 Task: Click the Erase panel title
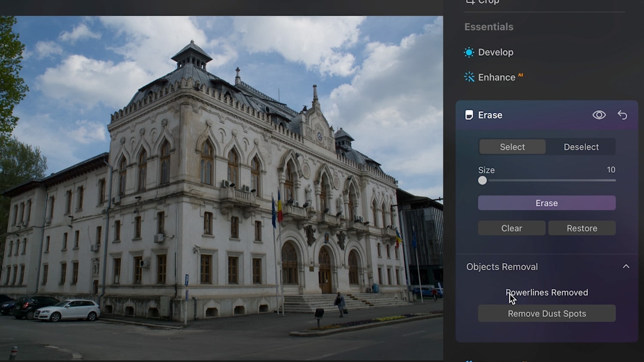coord(490,115)
